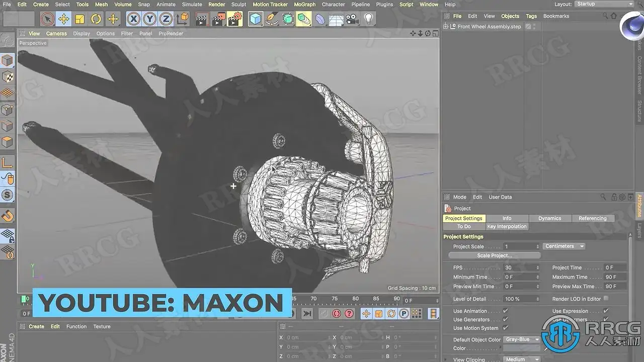Open the MoGraph menu
The image size is (644, 362).
click(x=305, y=5)
